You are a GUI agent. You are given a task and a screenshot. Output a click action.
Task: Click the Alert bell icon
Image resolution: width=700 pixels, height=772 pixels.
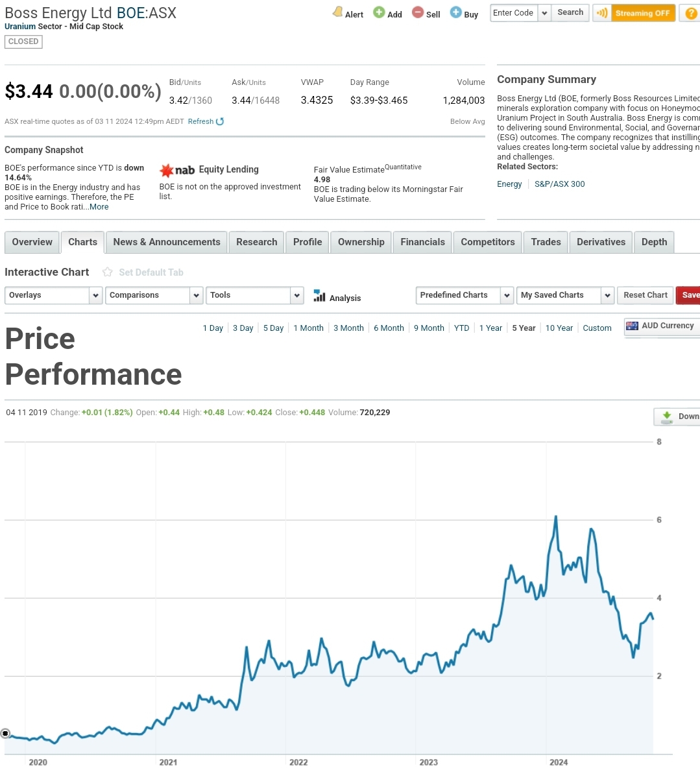tap(338, 12)
